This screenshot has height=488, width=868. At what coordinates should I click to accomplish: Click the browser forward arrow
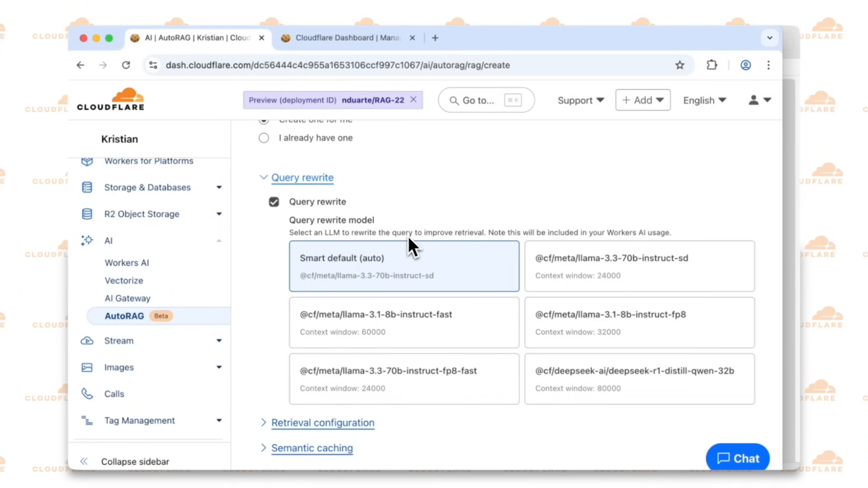103,65
